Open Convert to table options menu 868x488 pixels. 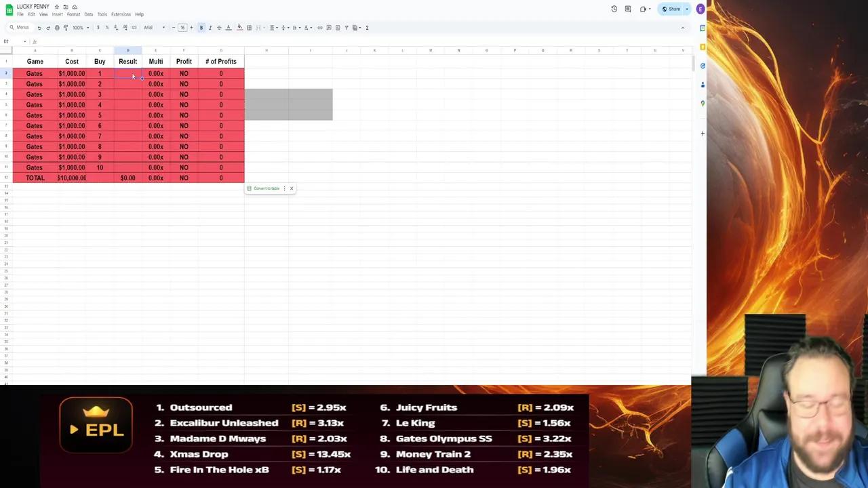pos(284,188)
